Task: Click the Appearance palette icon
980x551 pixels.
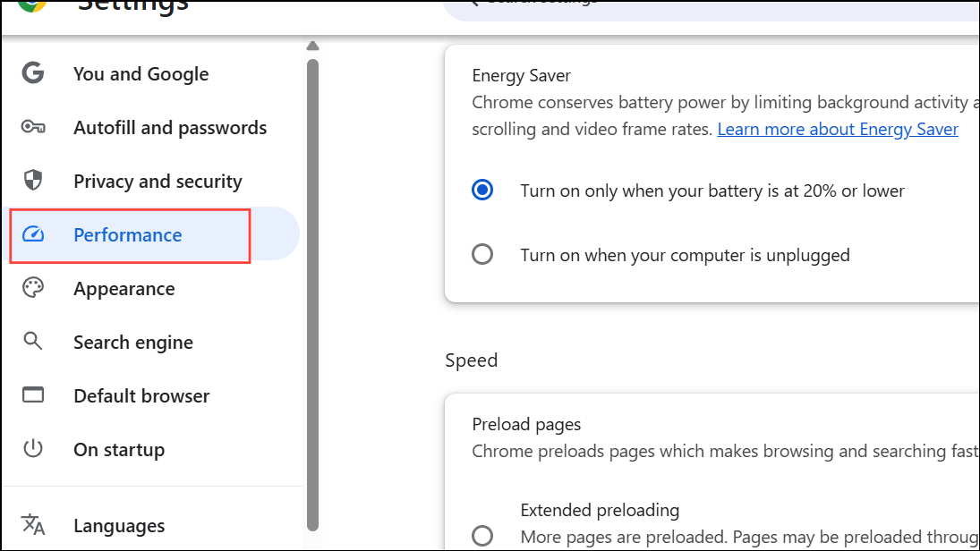Action: point(33,289)
